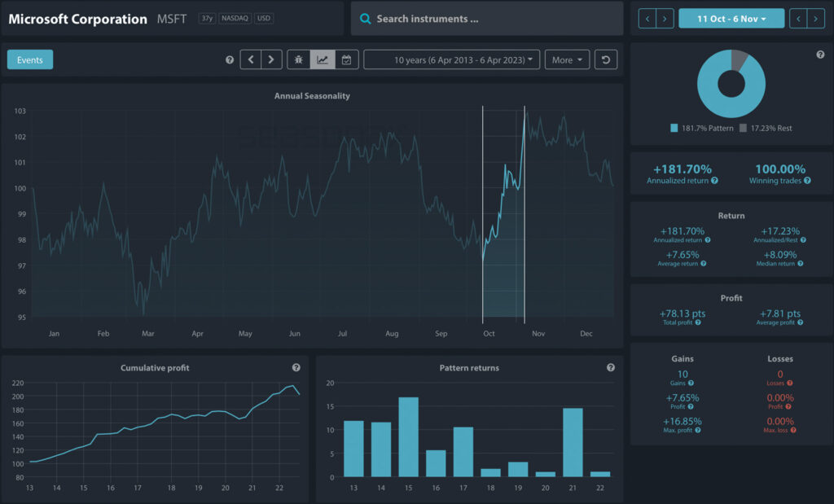Open the 11 Oct - 6 Nov dropdown

point(731,19)
